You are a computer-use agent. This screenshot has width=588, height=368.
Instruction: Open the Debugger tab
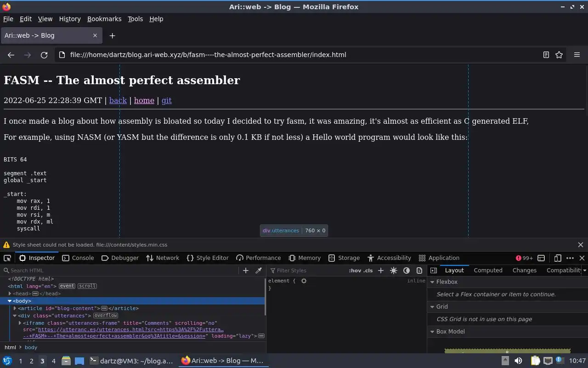coord(120,258)
